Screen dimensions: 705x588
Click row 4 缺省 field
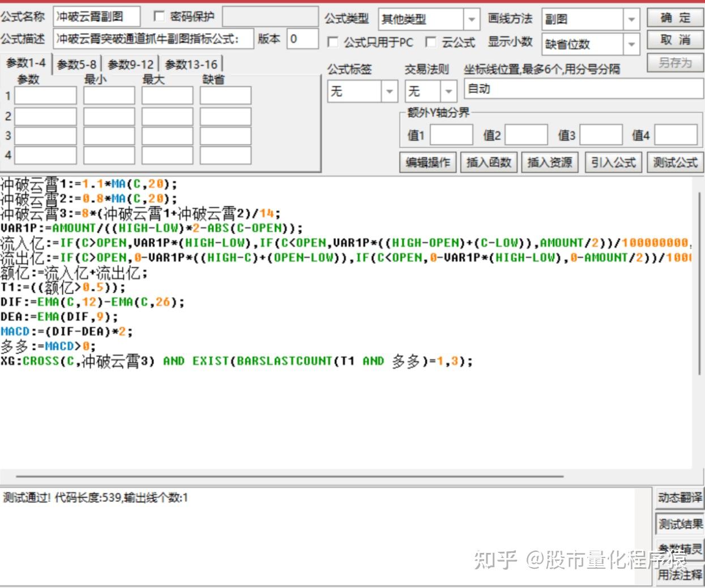point(225,155)
